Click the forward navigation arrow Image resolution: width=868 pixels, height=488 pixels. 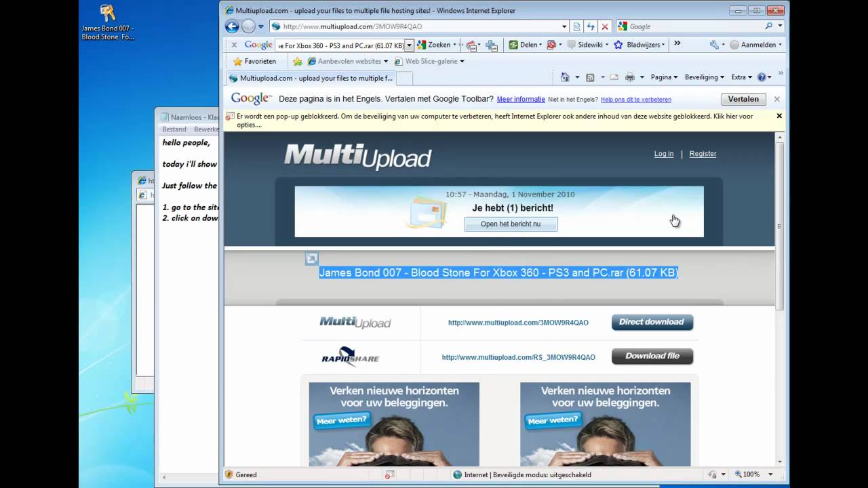[x=248, y=26]
